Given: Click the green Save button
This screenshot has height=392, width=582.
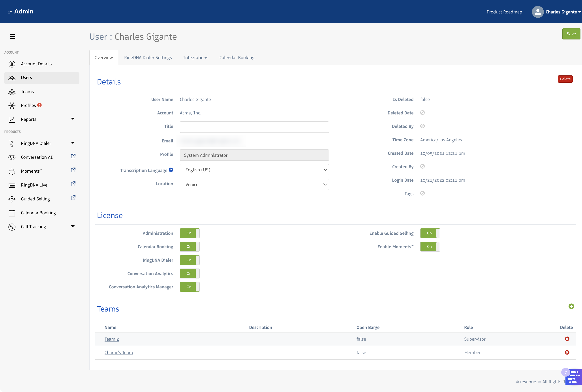Looking at the screenshot, I should coord(571,34).
